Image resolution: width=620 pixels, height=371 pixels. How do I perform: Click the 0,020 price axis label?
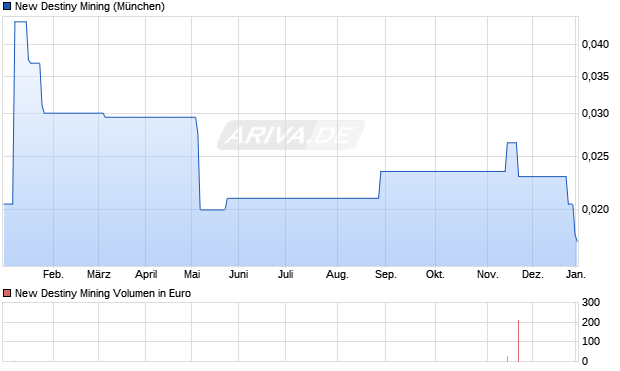coord(595,209)
